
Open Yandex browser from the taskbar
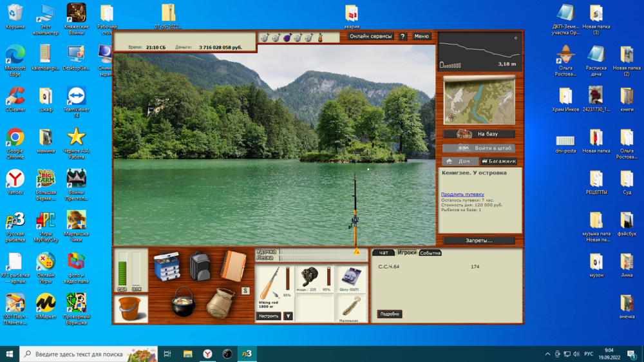(208, 354)
